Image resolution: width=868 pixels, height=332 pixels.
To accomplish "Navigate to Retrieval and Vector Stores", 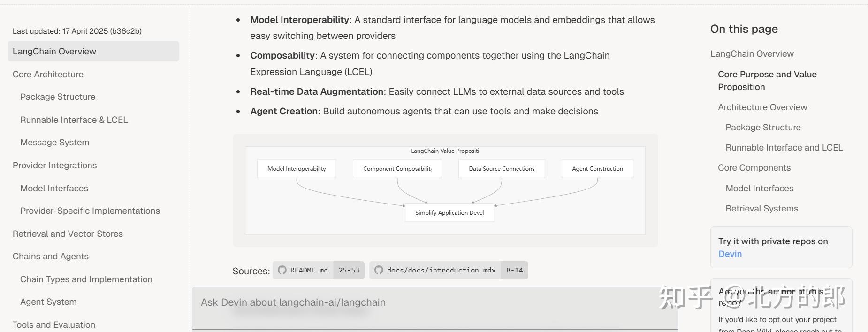I will pyautogui.click(x=68, y=234).
